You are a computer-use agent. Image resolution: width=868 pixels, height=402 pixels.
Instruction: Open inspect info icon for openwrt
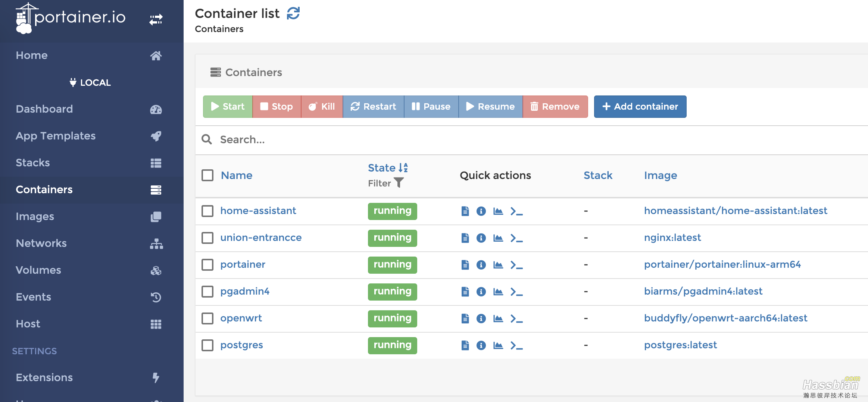pyautogui.click(x=481, y=318)
